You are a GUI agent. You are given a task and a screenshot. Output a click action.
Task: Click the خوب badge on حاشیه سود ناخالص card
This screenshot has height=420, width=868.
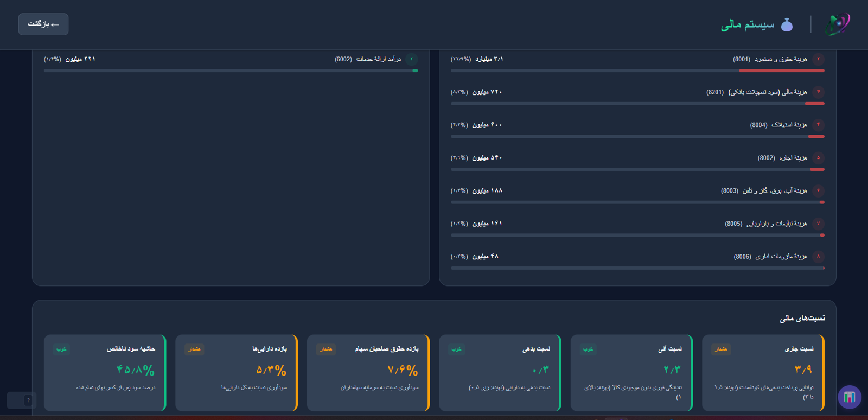[x=61, y=349]
